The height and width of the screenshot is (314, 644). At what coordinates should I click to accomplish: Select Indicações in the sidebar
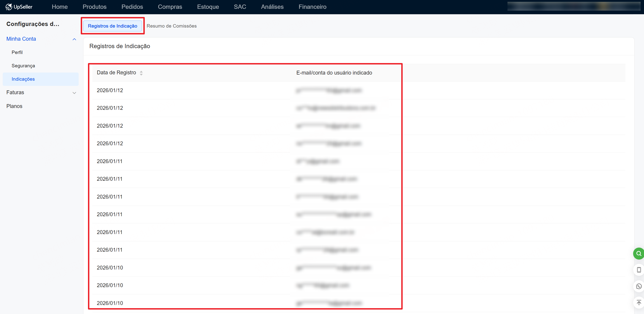(23, 79)
